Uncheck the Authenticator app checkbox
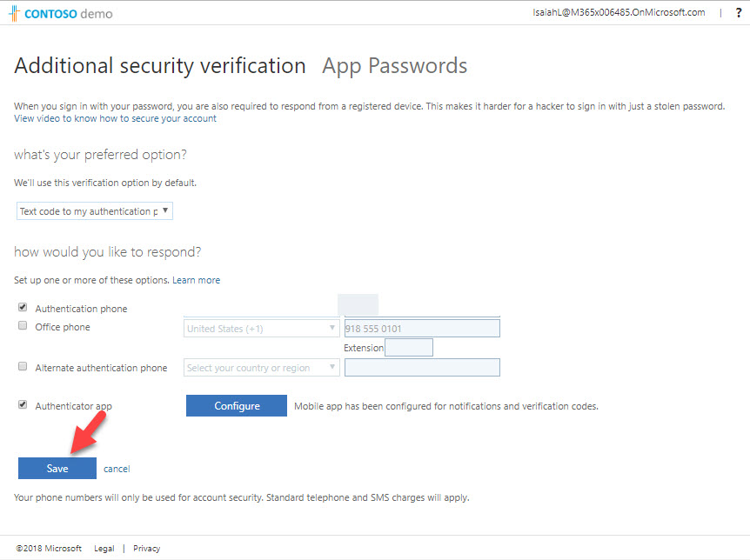The height and width of the screenshot is (560, 750). click(x=23, y=405)
